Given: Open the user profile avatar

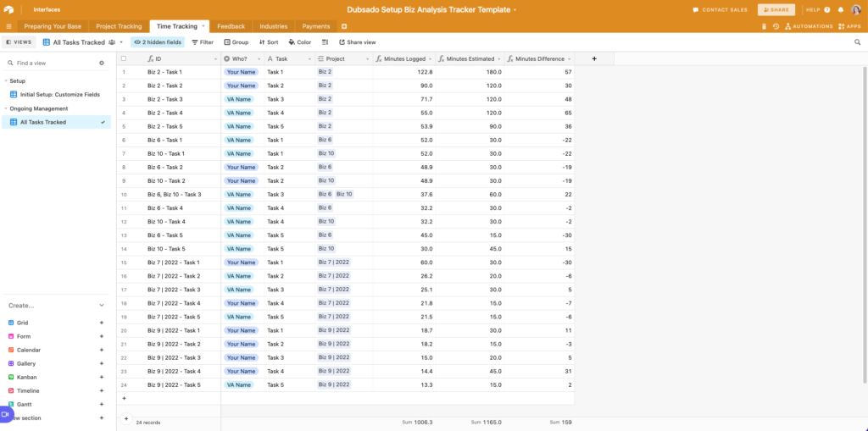Looking at the screenshot, I should (856, 10).
